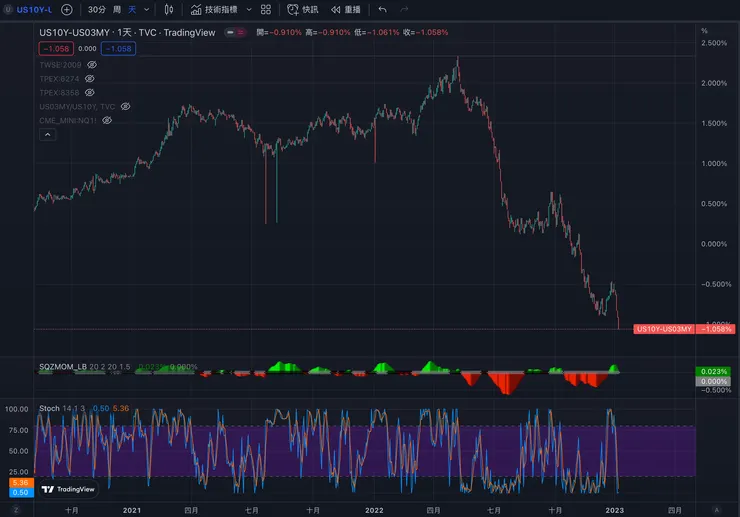Select the 周 weekly timeframe
The image size is (740, 517).
click(x=117, y=9)
